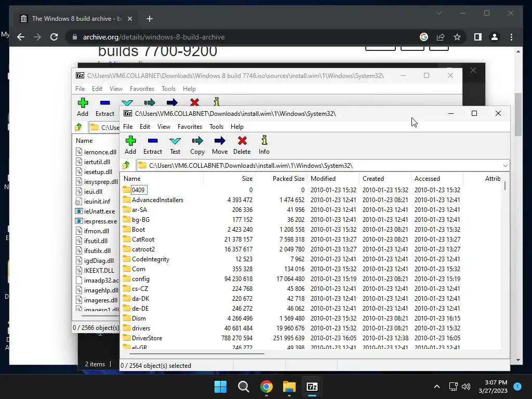The width and height of the screenshot is (532, 399).
Task: Click the volume tray icon
Action: 466,387
